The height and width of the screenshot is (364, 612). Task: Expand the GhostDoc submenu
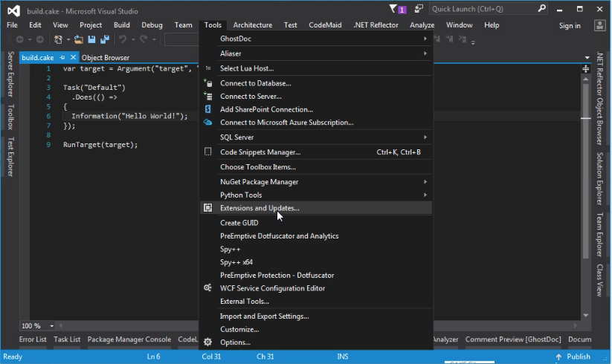click(x=425, y=39)
